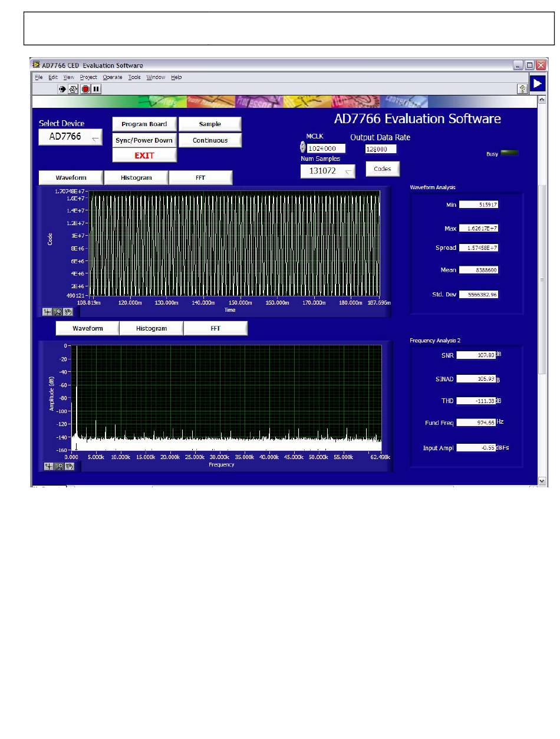Viewport: 560px width, 739px height.
Task: Select cursor tool on the upper graph palette
Action: pos(48,312)
